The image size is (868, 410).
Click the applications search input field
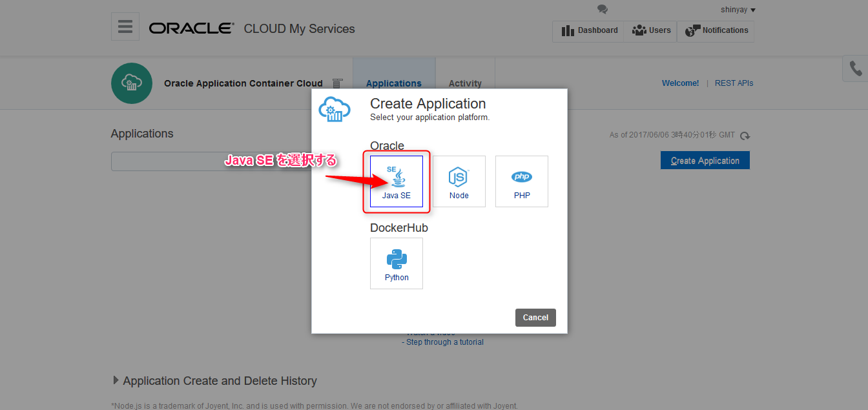pyautogui.click(x=211, y=161)
